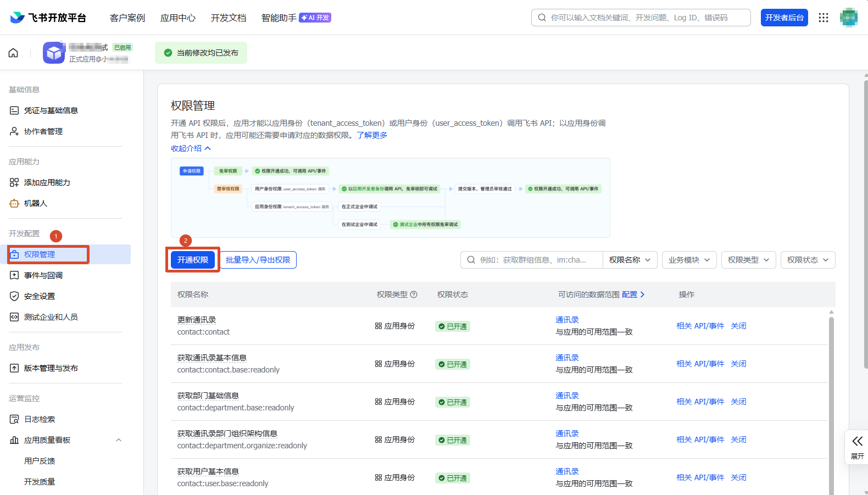
Task: Click 关闭 for contact:user.base:readonly
Action: click(x=738, y=477)
